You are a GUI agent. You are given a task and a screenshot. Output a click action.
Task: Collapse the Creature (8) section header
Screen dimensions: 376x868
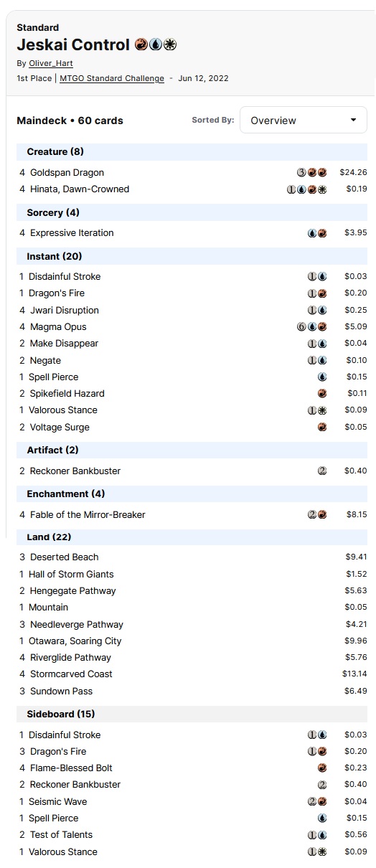[x=192, y=152]
